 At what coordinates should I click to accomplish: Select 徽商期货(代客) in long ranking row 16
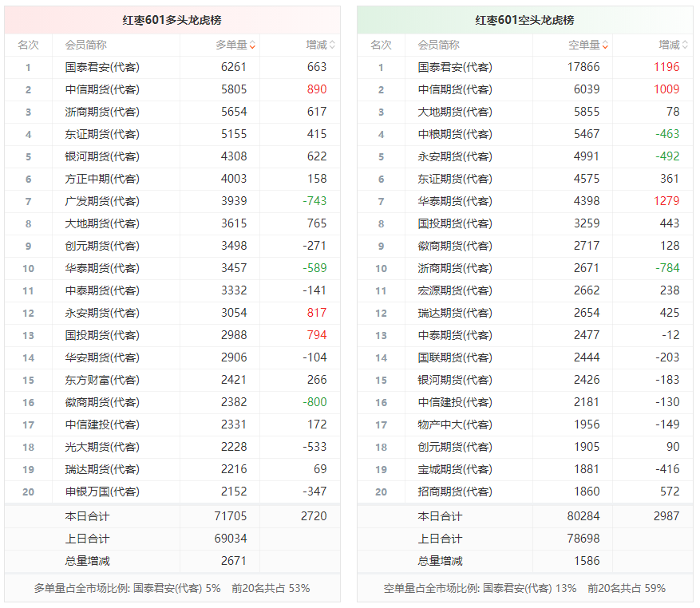[102, 402]
